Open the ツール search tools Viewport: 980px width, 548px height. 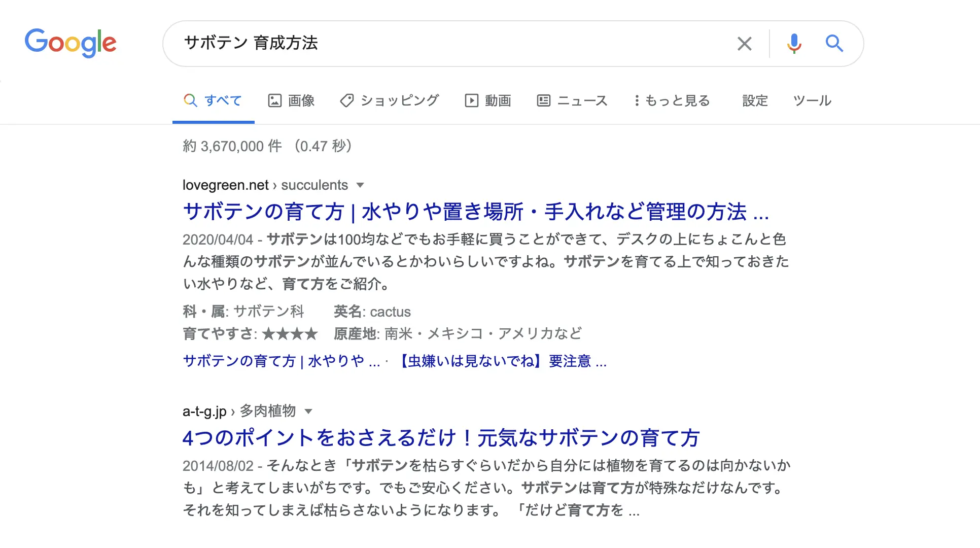click(x=812, y=100)
